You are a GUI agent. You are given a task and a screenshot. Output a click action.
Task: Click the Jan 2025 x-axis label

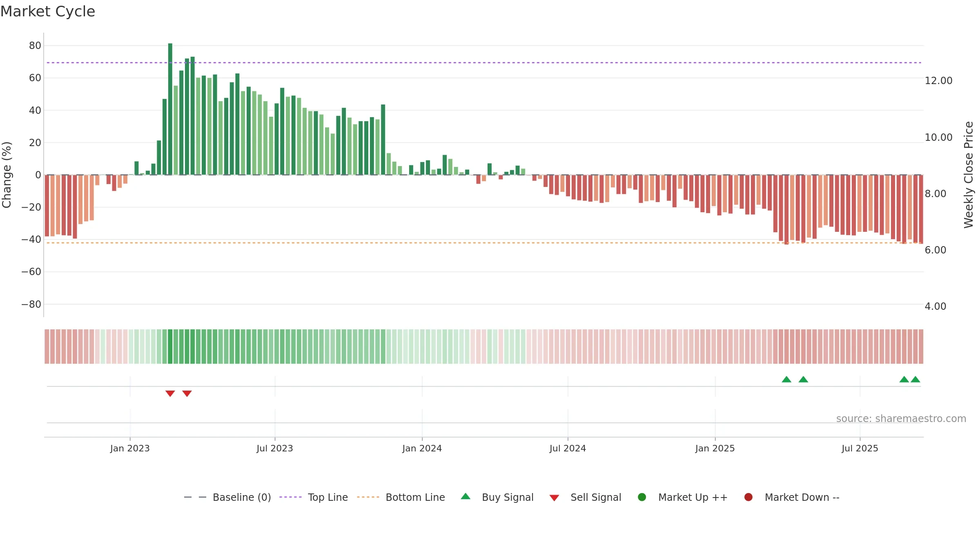click(x=715, y=448)
